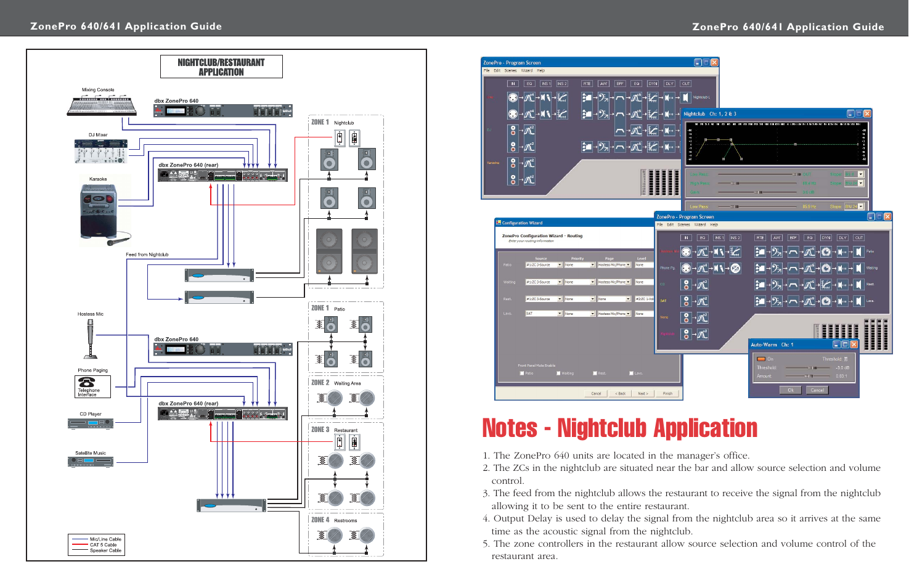The width and height of the screenshot is (909, 588).
Task: Open the Patio Source dropdown
Action: [x=544, y=265]
